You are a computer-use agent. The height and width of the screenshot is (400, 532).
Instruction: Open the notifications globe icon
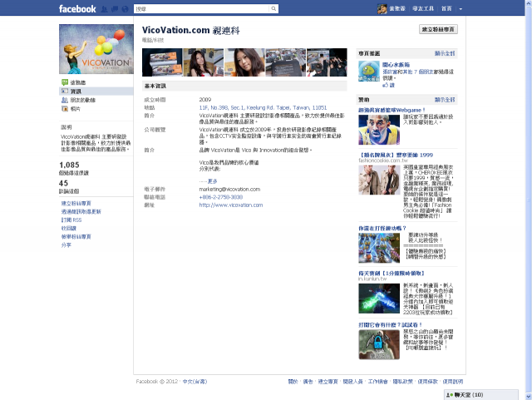[125, 9]
